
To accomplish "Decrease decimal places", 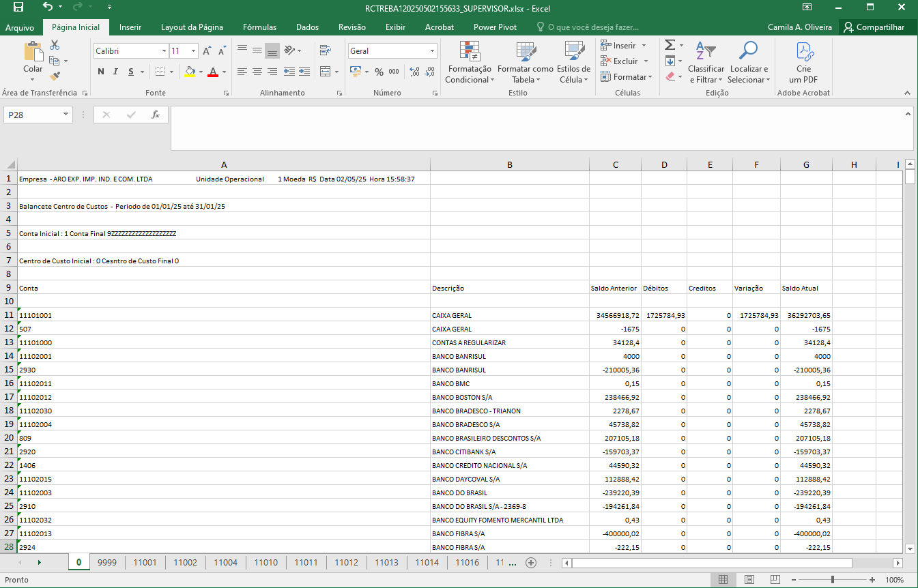I will tap(430, 72).
